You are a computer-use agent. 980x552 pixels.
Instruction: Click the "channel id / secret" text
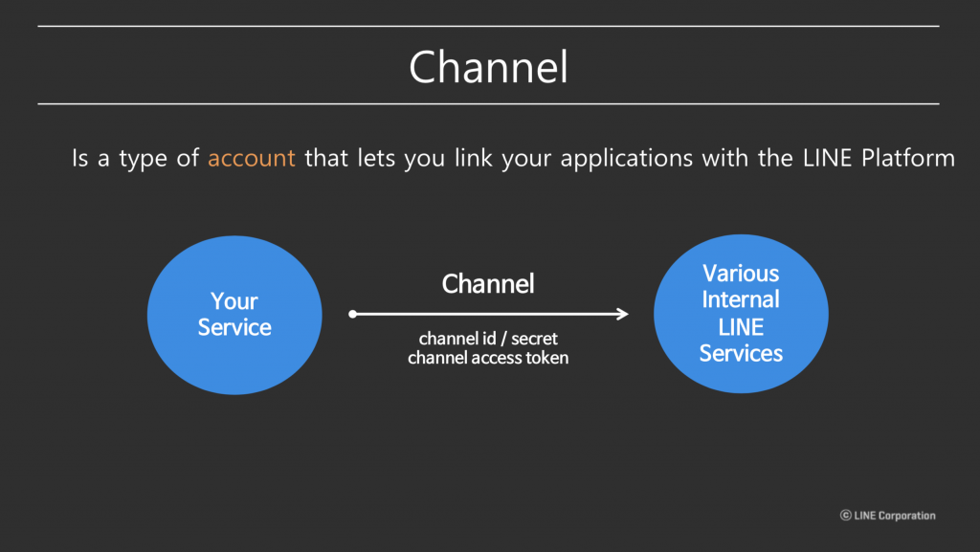[488, 339]
